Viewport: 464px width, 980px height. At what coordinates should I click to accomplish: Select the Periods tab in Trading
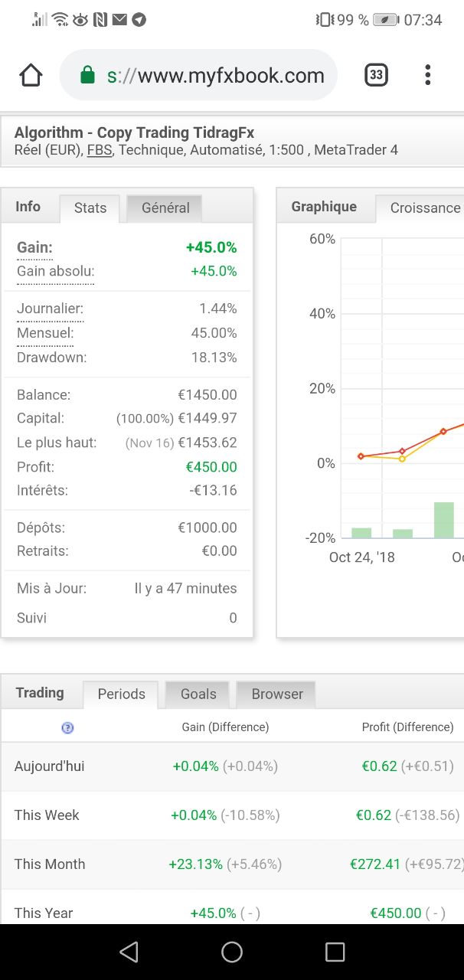coord(121,694)
